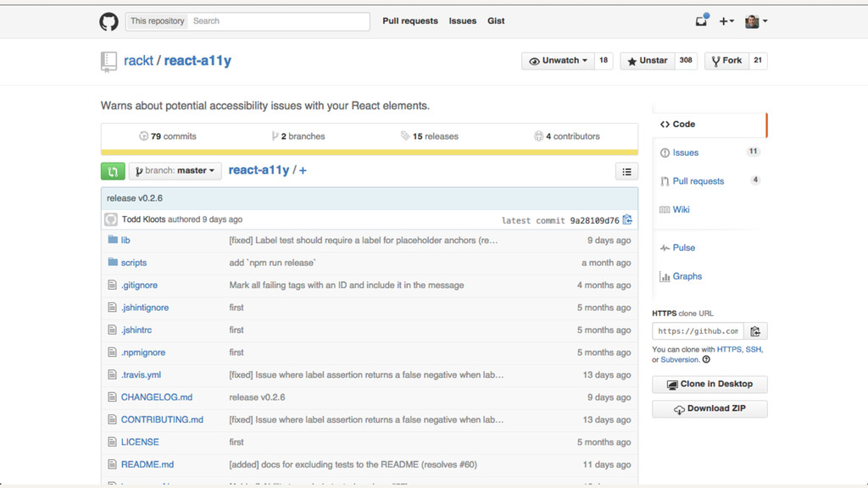Open the GitHub Octocat home logo
868x488 pixels.
tap(108, 21)
